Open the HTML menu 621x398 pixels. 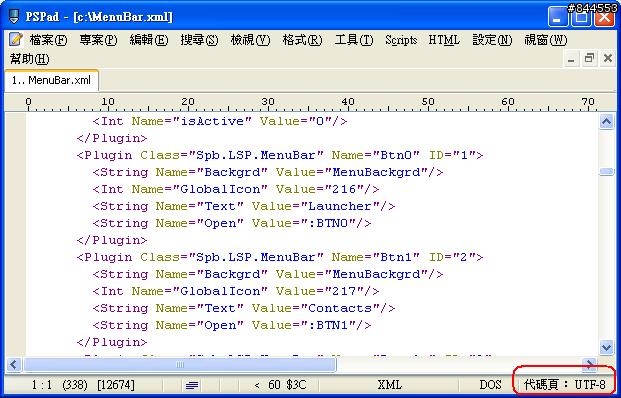click(x=444, y=40)
